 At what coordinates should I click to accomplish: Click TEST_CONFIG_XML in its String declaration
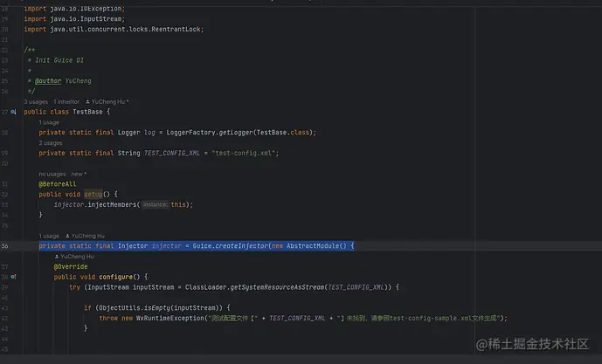[x=172, y=153]
